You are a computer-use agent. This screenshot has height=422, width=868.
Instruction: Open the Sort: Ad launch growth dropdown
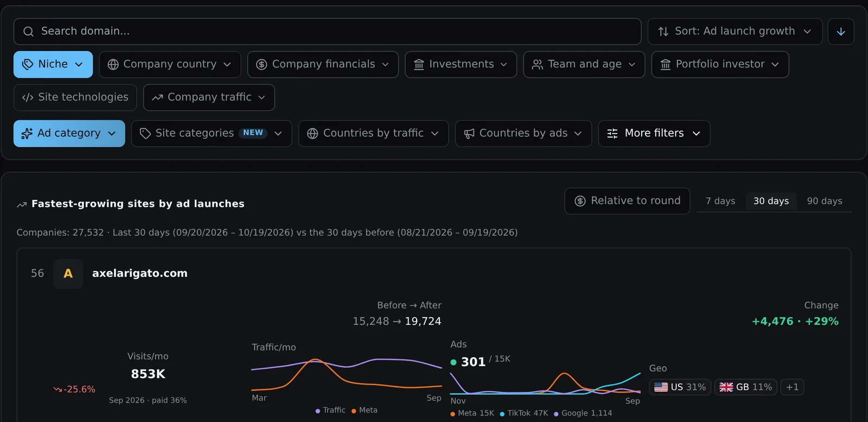pos(735,32)
